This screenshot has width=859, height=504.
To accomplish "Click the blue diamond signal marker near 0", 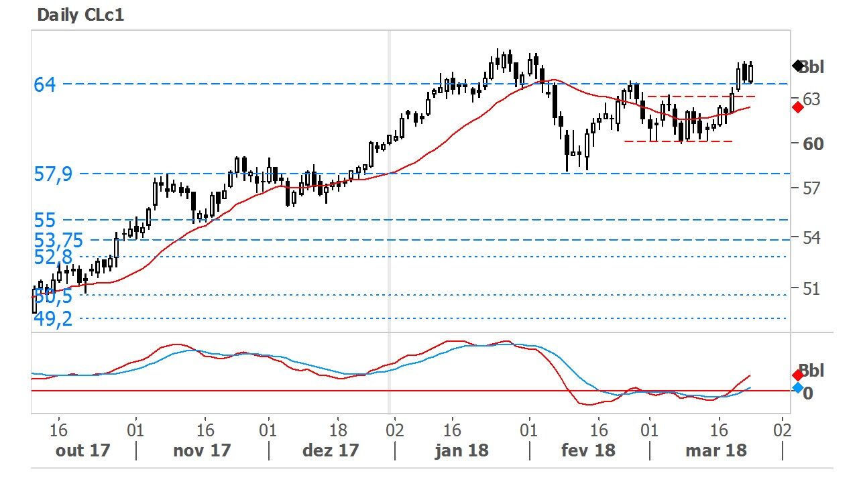I will click(x=798, y=388).
